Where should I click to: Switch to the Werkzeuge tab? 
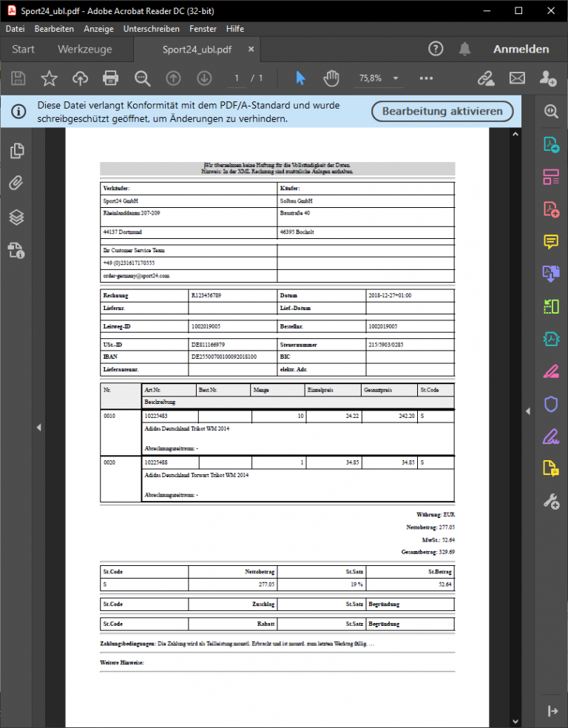(85, 50)
